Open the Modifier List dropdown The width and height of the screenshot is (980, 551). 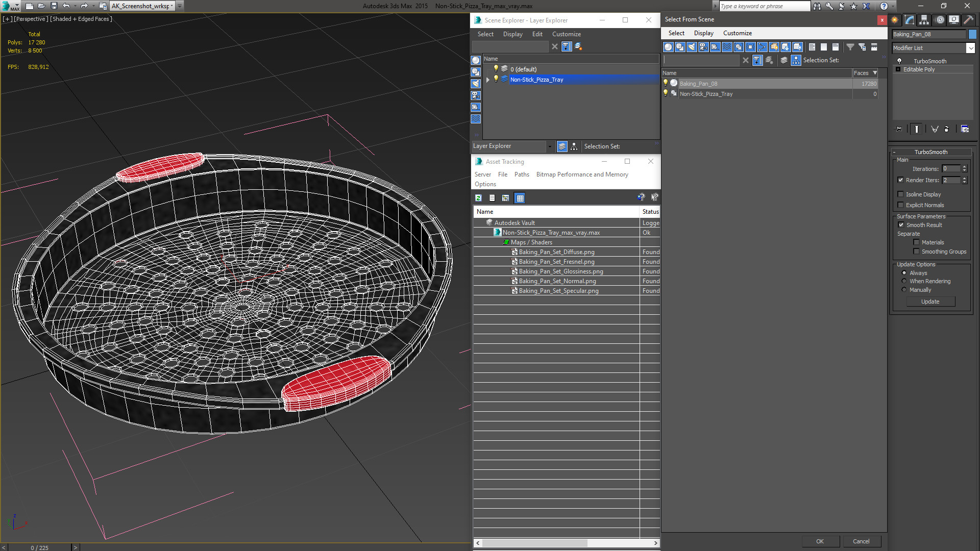pos(970,48)
